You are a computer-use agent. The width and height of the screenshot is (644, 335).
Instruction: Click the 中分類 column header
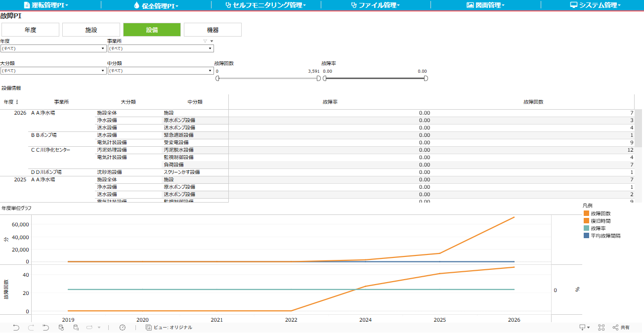tap(195, 102)
